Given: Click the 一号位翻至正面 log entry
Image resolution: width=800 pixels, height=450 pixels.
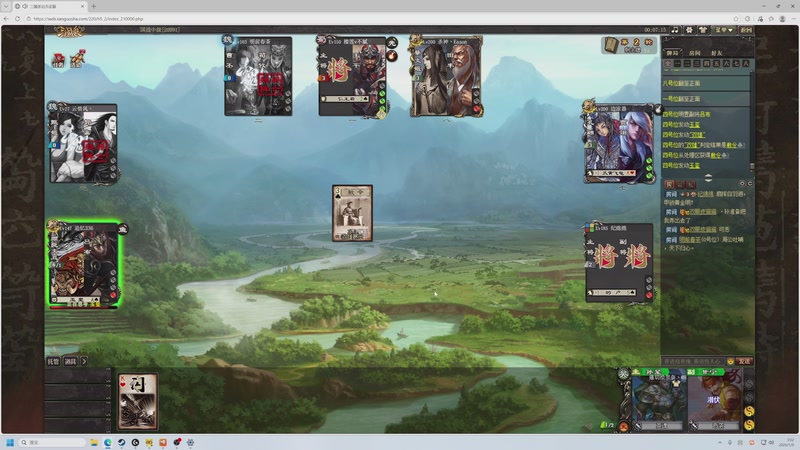Looking at the screenshot, I should point(681,99).
